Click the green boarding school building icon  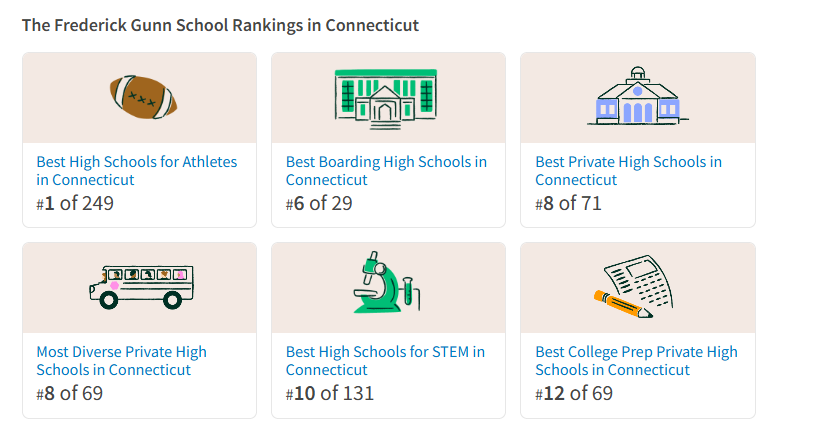coord(385,97)
